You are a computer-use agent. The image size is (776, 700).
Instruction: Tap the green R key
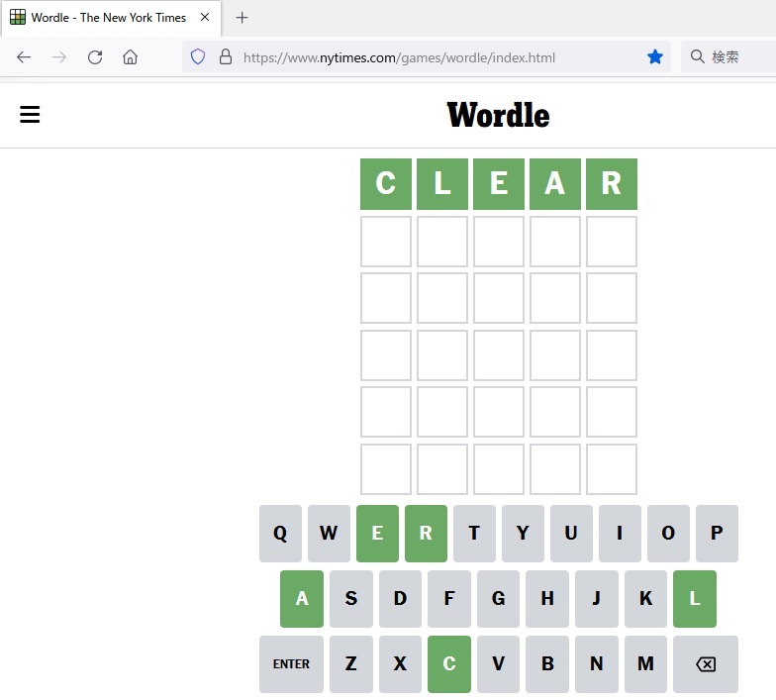pyautogui.click(x=426, y=533)
